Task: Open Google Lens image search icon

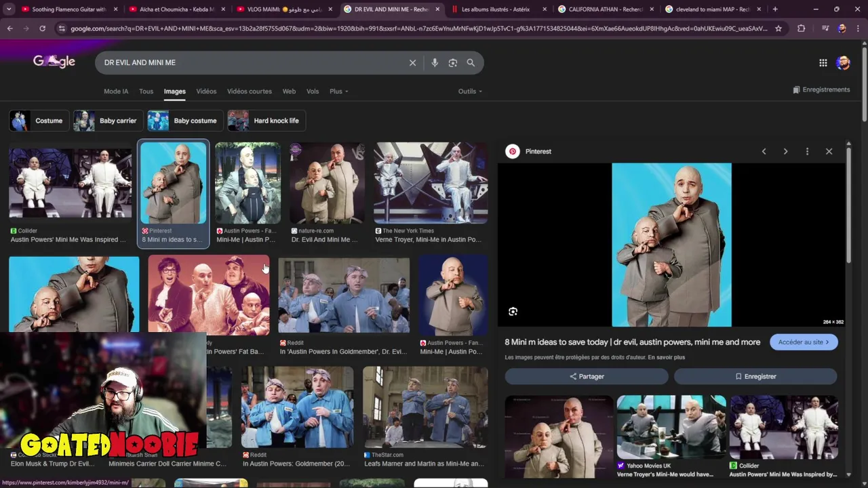Action: [x=453, y=62]
